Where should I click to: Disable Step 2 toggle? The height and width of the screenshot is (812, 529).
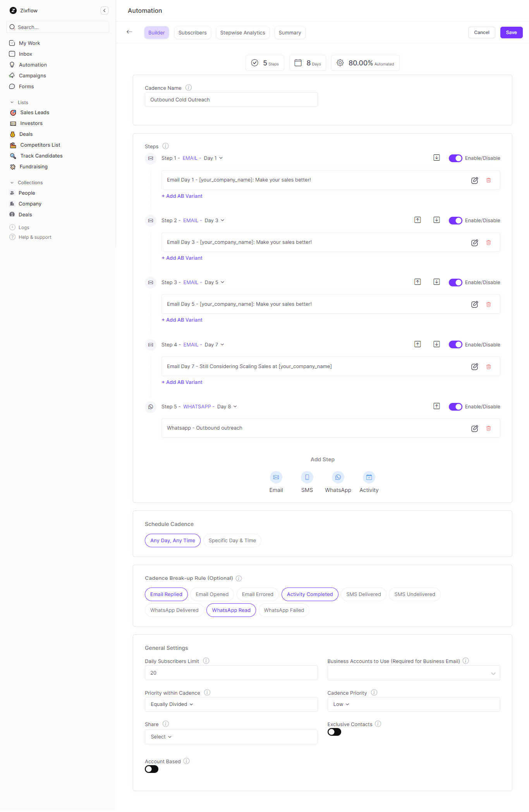tap(455, 221)
